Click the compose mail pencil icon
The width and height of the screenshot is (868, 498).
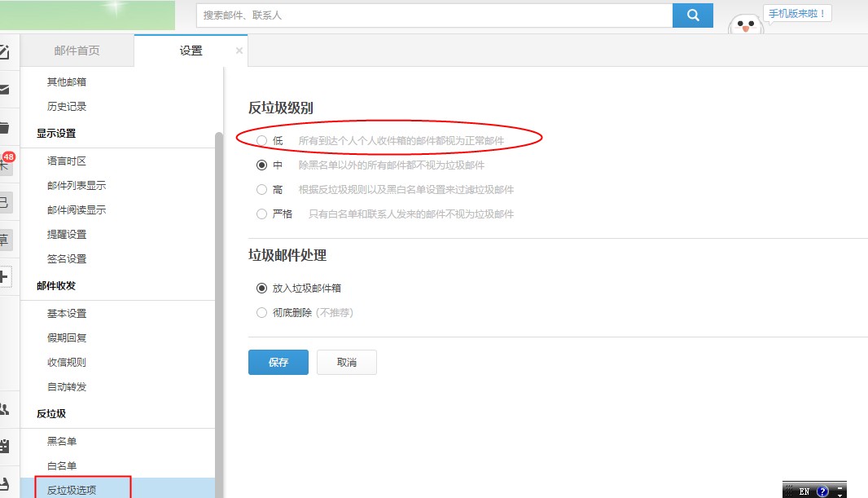click(4, 53)
